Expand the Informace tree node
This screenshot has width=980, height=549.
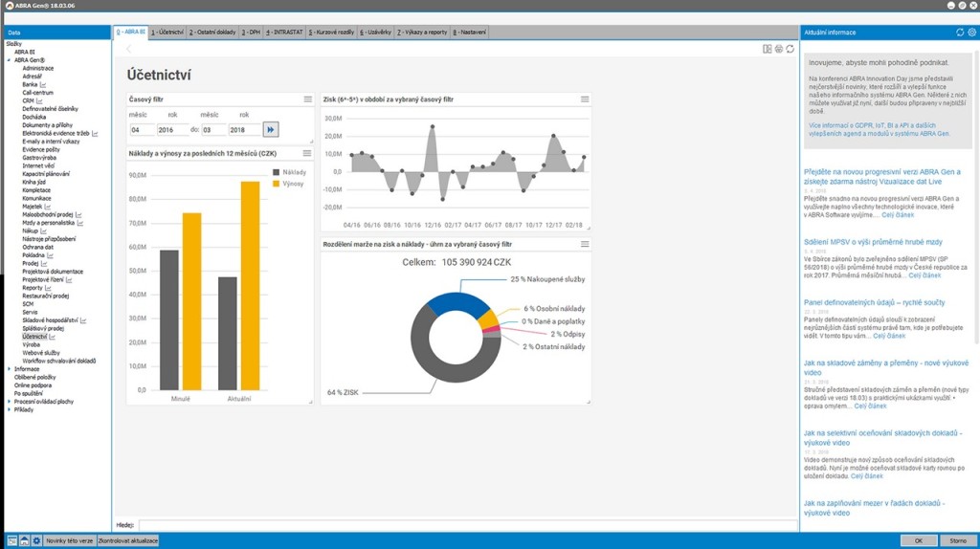(9, 368)
